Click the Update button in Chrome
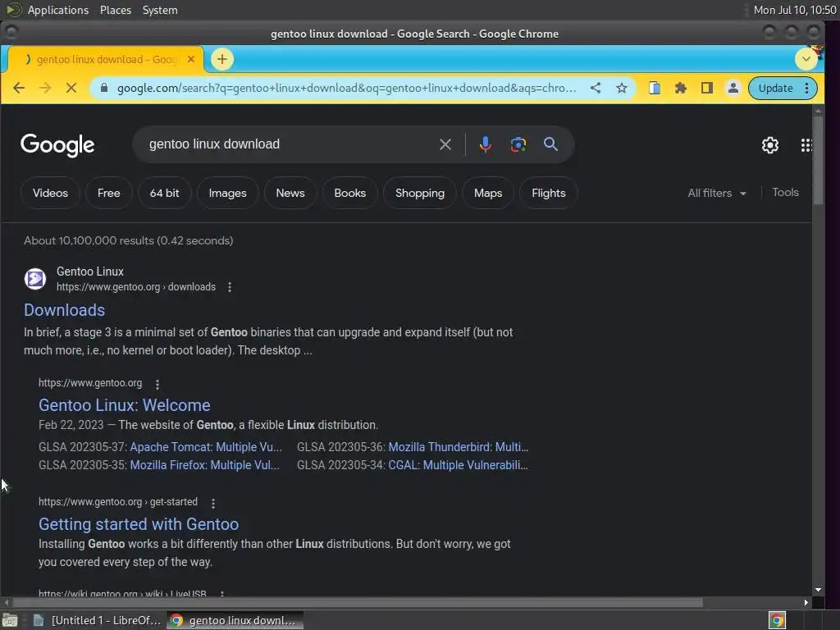Screen dimensions: 840x630 click(x=775, y=88)
